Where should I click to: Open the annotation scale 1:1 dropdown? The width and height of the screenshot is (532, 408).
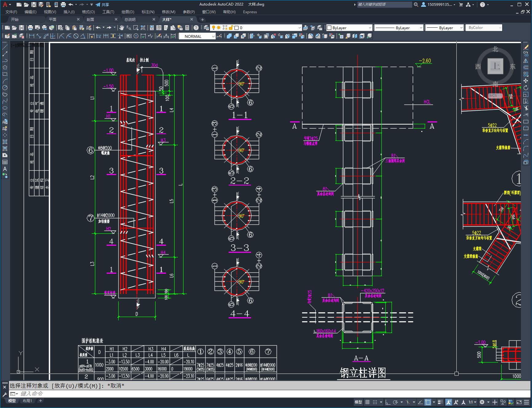point(472,402)
